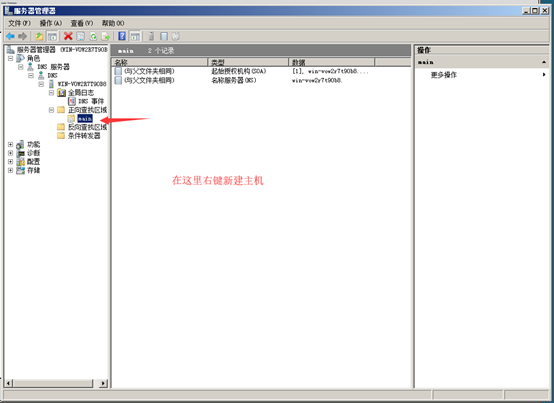Click the blue Back arrow toolbar icon
The height and width of the screenshot is (403, 554).
(10, 36)
